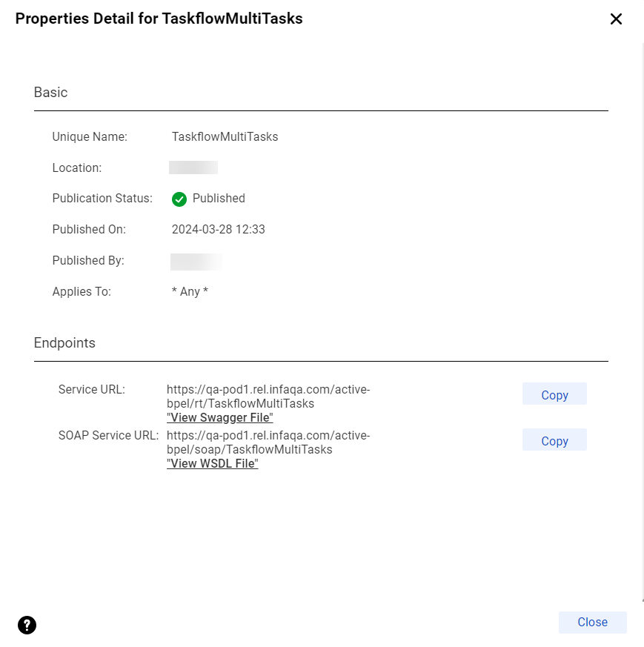Image resolution: width=644 pixels, height=647 pixels.
Task: Click the Service URL label
Action: tap(92, 390)
